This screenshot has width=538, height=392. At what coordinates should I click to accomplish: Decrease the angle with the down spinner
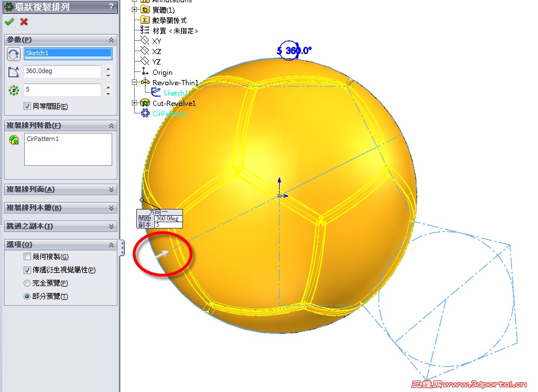(108, 75)
